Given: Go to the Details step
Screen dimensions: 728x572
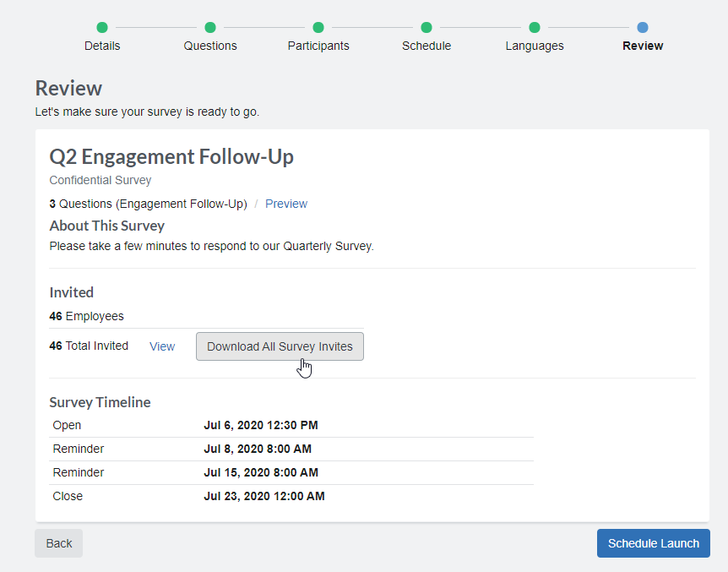Looking at the screenshot, I should pyautogui.click(x=101, y=46).
